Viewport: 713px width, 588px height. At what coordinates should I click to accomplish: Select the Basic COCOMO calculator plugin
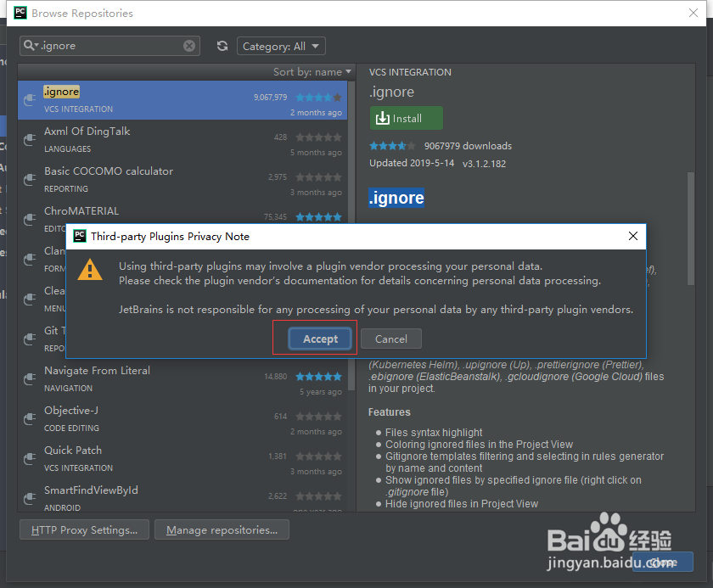coord(182,180)
